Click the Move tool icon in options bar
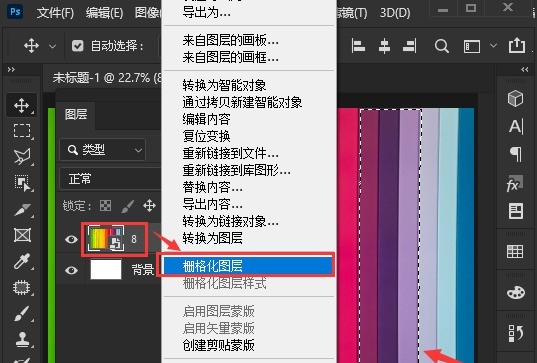This screenshot has height=363, width=537. (x=31, y=46)
